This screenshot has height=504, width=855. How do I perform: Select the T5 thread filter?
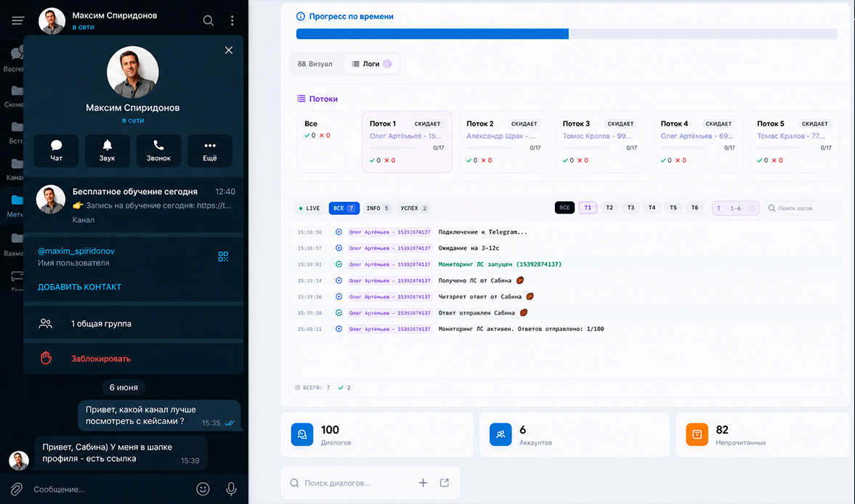[673, 208]
